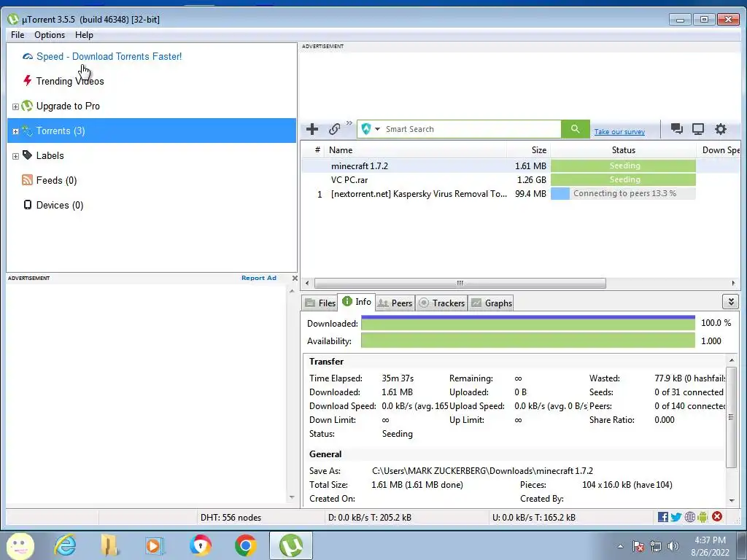The height and width of the screenshot is (560, 747).
Task: Click the Trending Videos lightning icon
Action: [x=27, y=80]
